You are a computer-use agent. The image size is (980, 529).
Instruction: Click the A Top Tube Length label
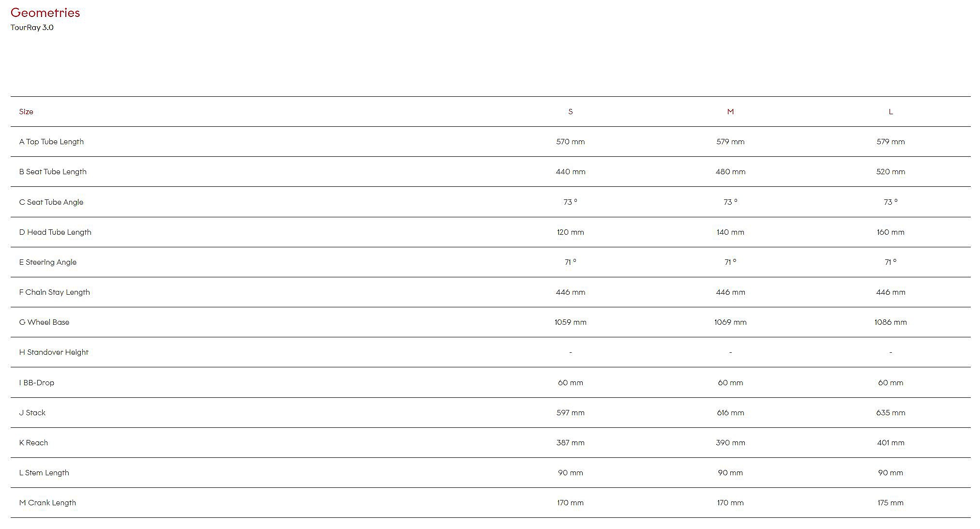coord(51,142)
